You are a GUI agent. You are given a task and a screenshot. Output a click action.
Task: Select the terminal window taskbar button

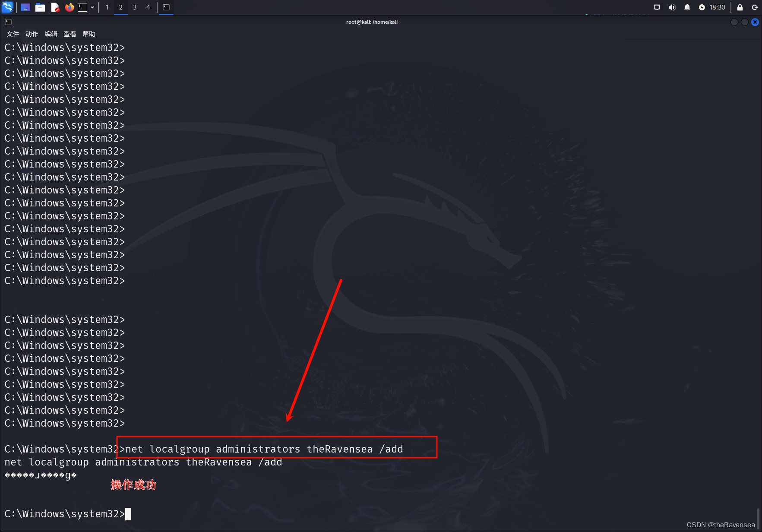point(166,7)
